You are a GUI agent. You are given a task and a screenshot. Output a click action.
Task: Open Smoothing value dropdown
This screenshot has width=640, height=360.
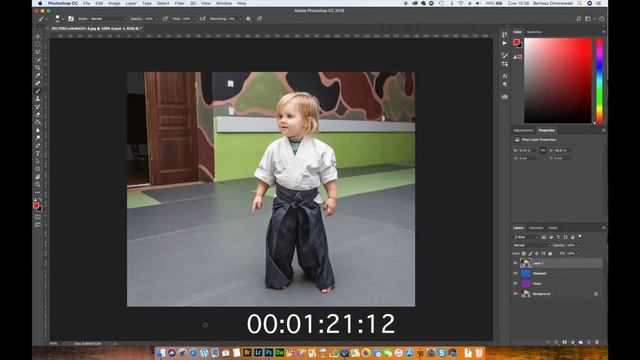click(240, 19)
